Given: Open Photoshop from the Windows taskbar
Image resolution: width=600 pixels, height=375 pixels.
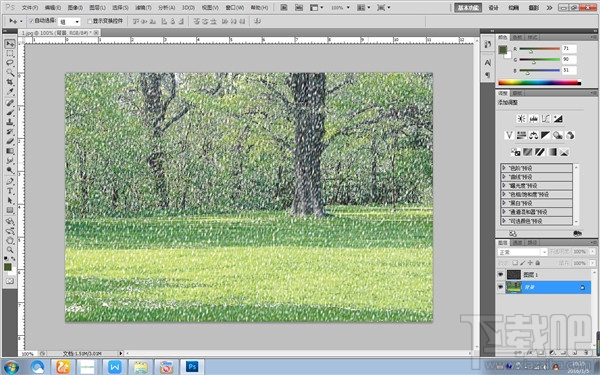Looking at the screenshot, I should click(x=192, y=367).
